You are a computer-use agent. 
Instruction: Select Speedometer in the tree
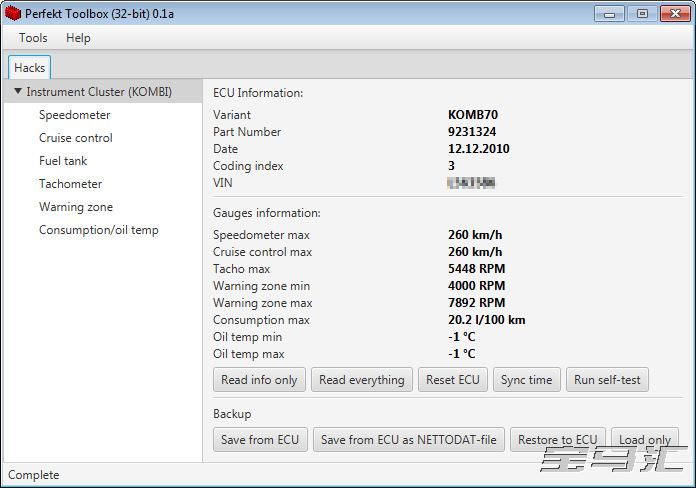point(75,115)
